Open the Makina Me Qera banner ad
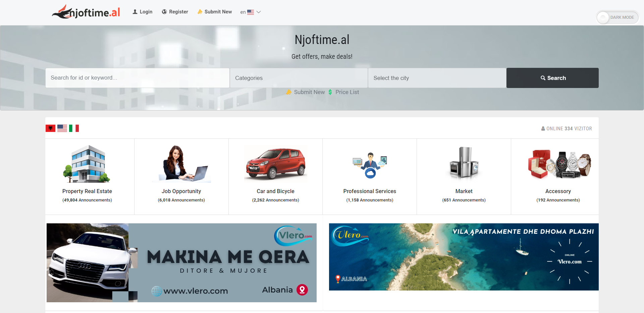 (181, 263)
